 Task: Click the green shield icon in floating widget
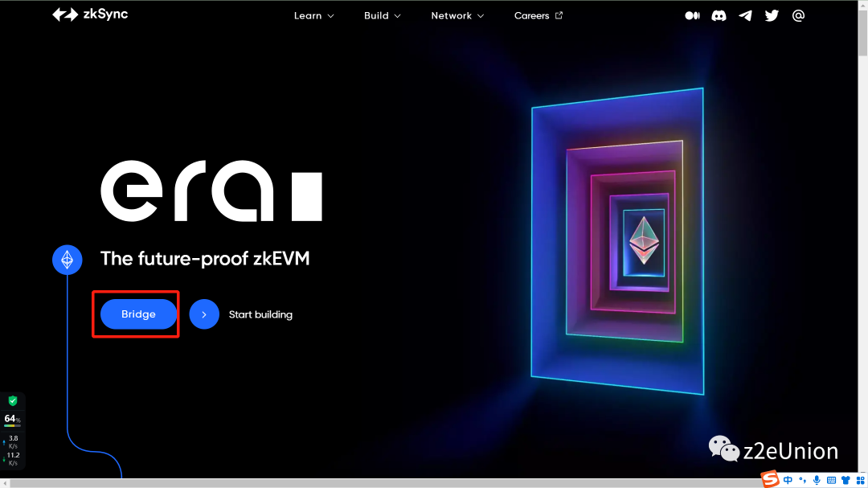pyautogui.click(x=13, y=400)
